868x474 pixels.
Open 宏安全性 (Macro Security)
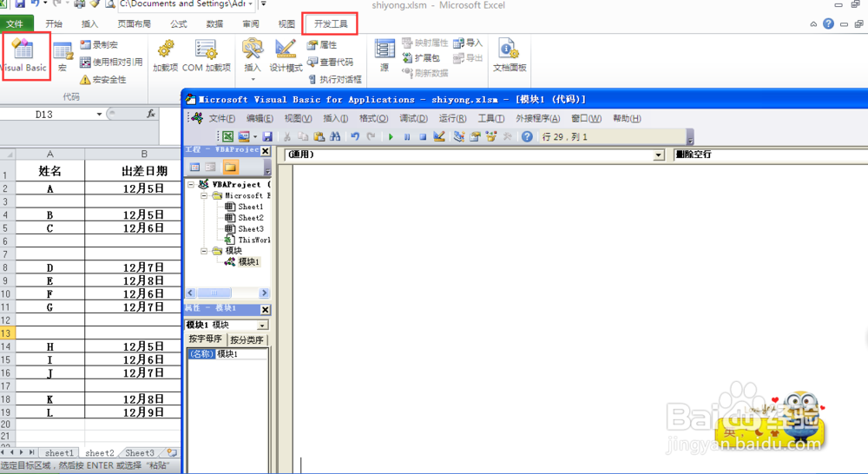(103, 79)
